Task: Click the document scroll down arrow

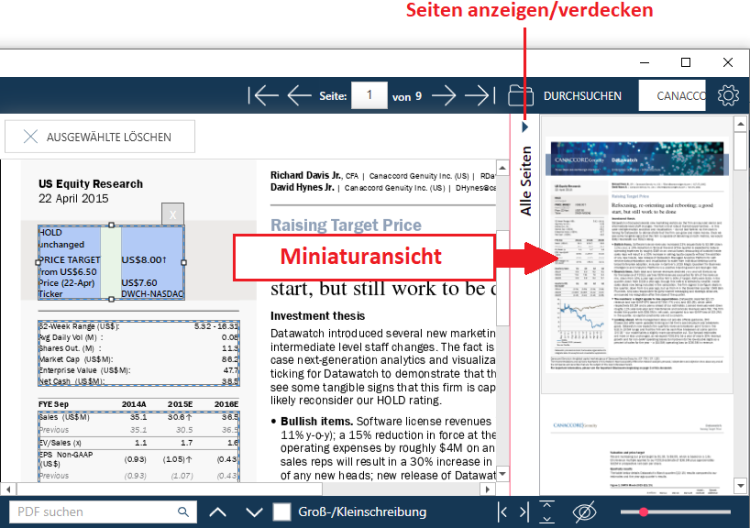Action: (x=502, y=474)
